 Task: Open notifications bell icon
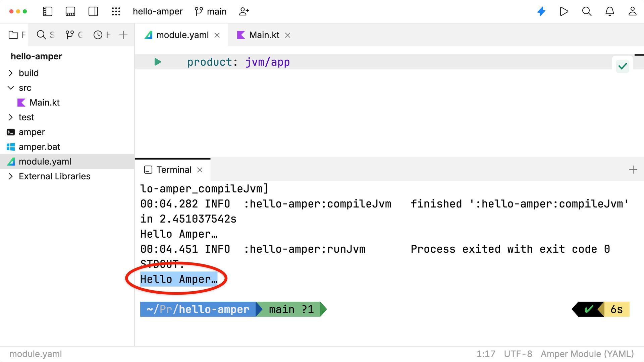[x=609, y=11]
